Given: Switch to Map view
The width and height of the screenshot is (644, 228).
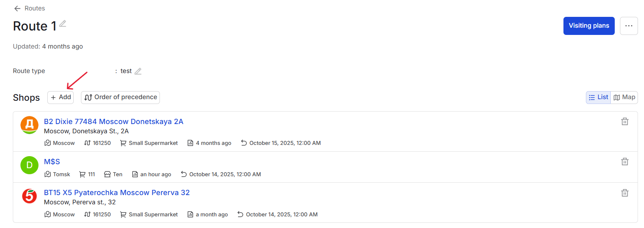Looking at the screenshot, I should (624, 97).
